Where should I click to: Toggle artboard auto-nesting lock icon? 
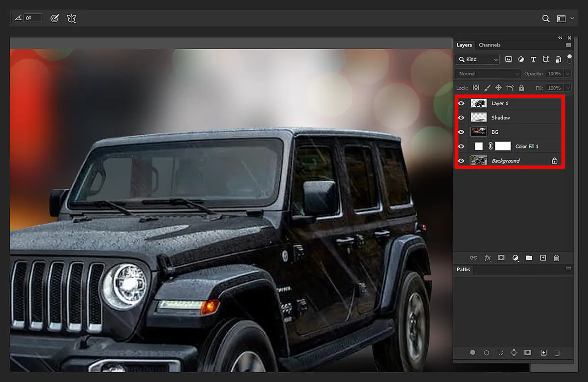point(510,88)
